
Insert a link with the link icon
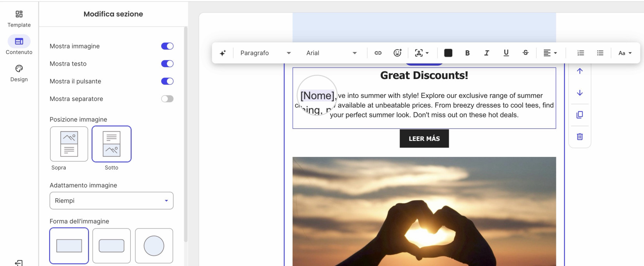point(378,53)
